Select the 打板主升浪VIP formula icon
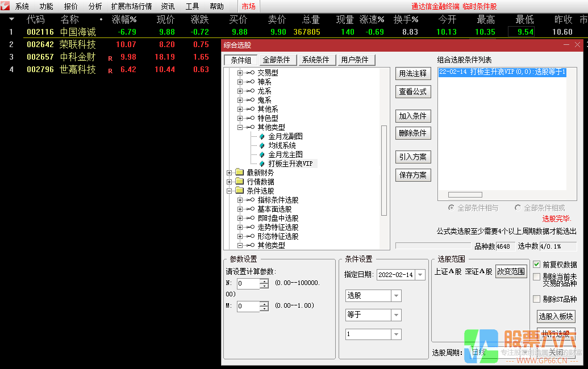The width and height of the screenshot is (588, 369). click(262, 163)
